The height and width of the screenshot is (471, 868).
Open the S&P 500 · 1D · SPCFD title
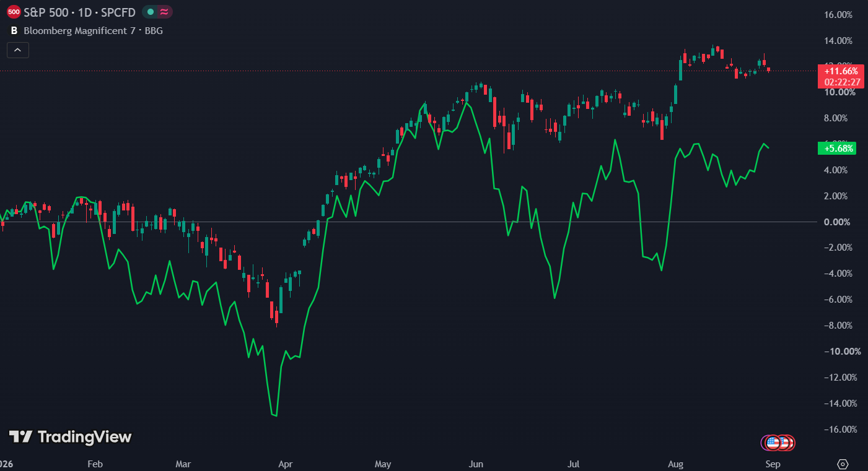click(x=79, y=12)
